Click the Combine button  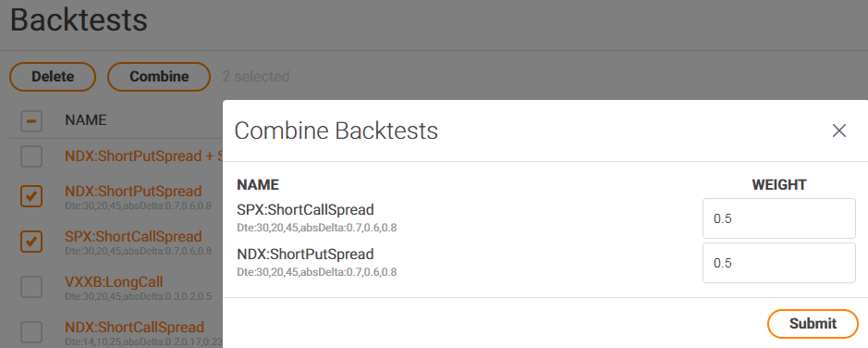coord(159,77)
